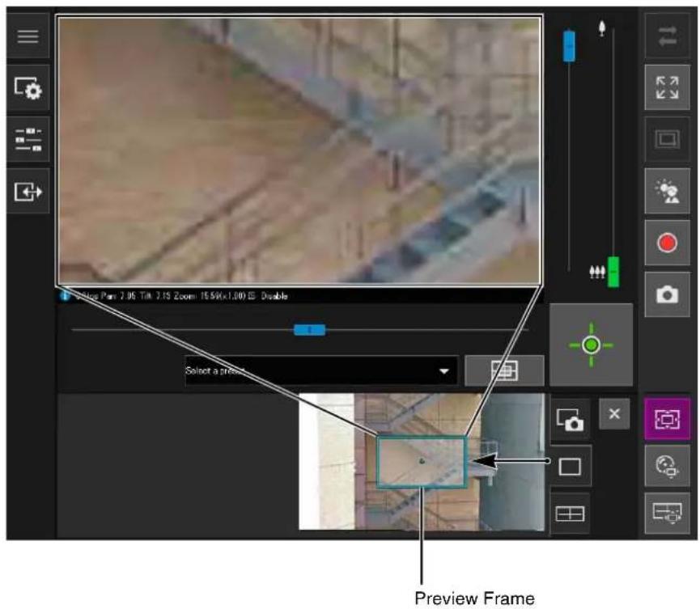The image size is (700, 609).
Task: Select the single rectangle frame button
Action: point(570,467)
